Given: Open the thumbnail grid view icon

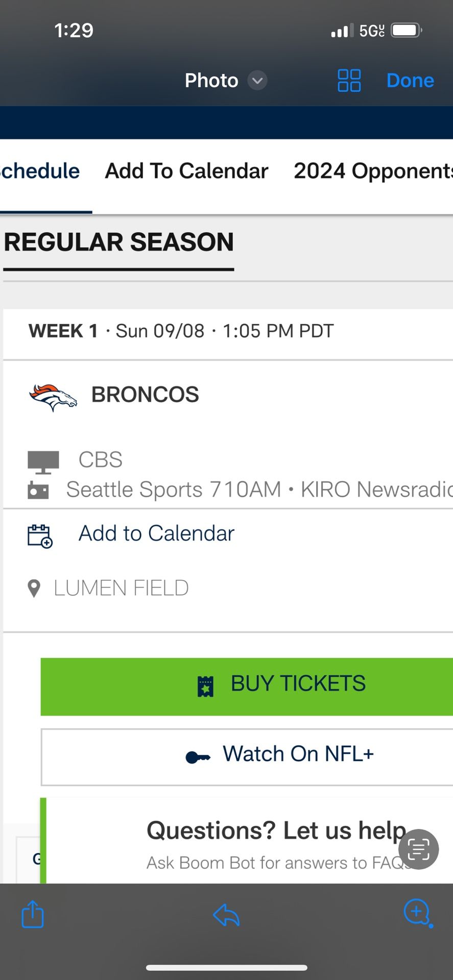Looking at the screenshot, I should 349,81.
